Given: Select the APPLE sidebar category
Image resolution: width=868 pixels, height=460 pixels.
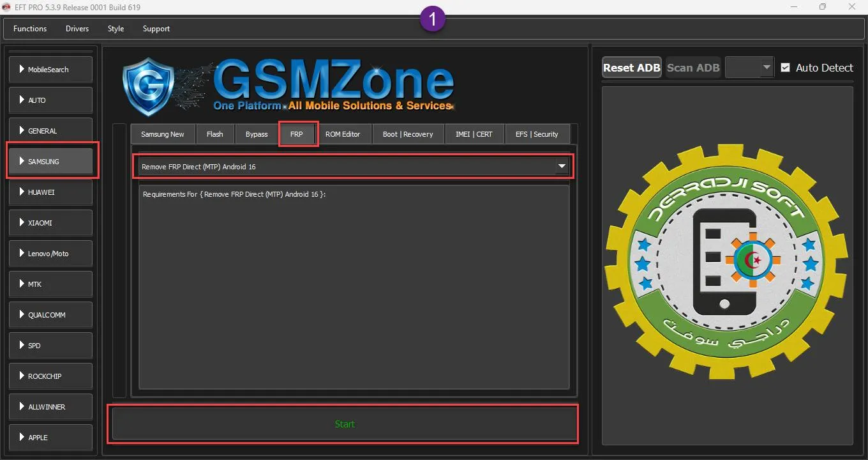Looking at the screenshot, I should click(x=50, y=438).
